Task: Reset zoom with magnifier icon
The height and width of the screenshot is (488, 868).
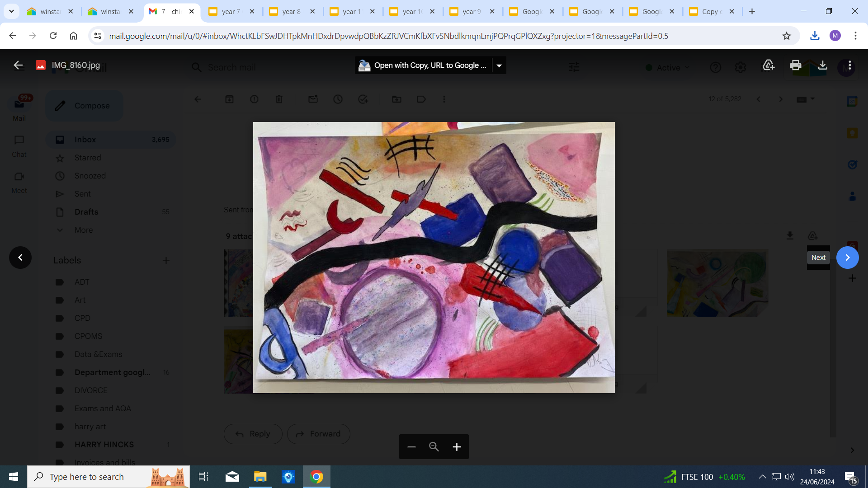Action: coord(434,447)
